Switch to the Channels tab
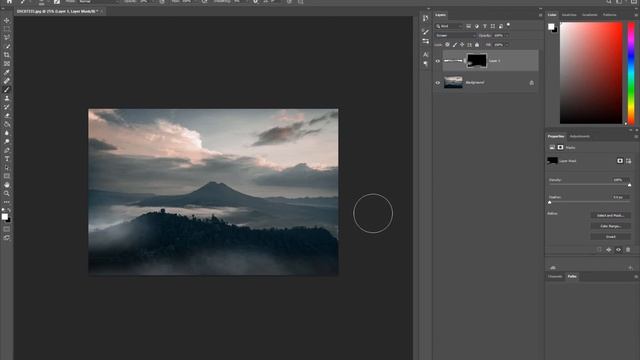Viewport: 640px width, 360px height. point(555,277)
